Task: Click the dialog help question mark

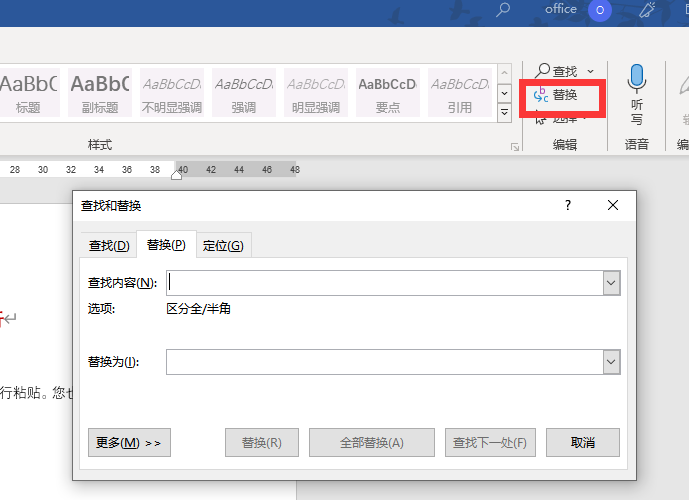Action: pos(568,205)
